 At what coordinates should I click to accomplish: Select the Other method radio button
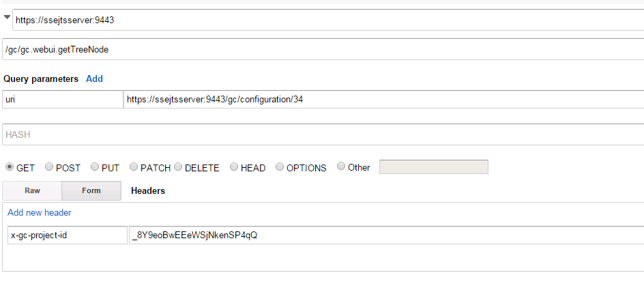point(341,167)
